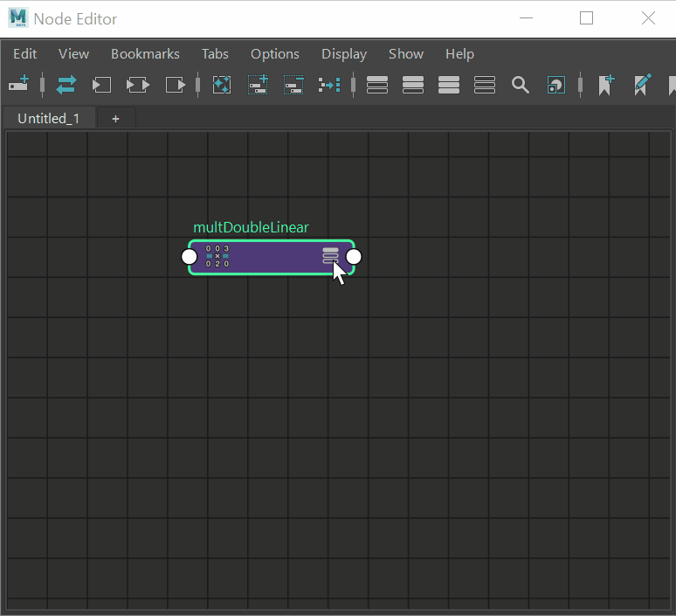
Task: Open the Bookmarks menu
Action: coord(145,54)
